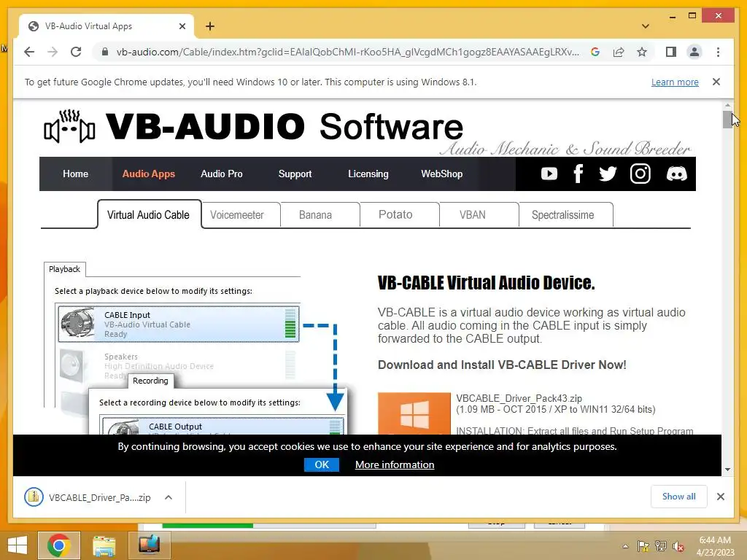Viewport: 747px width, 560px height.
Task: Click the orange Windows download icon
Action: (x=414, y=413)
